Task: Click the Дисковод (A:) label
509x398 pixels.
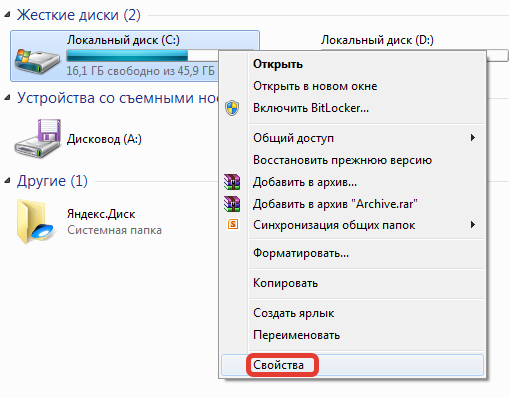Action: (x=104, y=139)
